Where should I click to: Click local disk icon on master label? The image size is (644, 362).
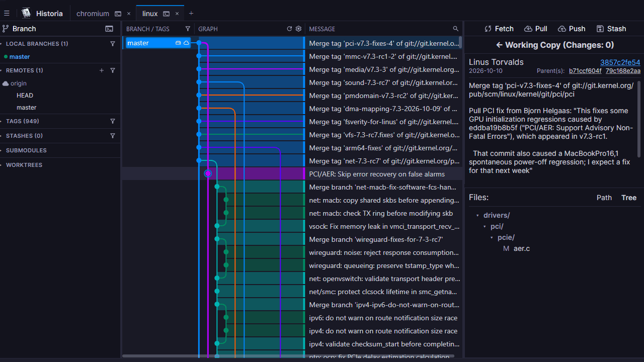click(x=178, y=43)
